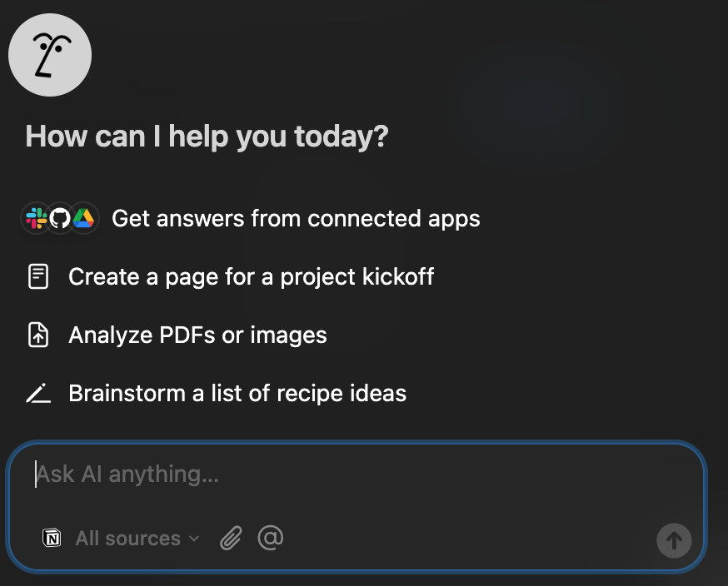Viewport: 728px width, 586px height.
Task: Click the How can I help you today heading
Action: 207,137
